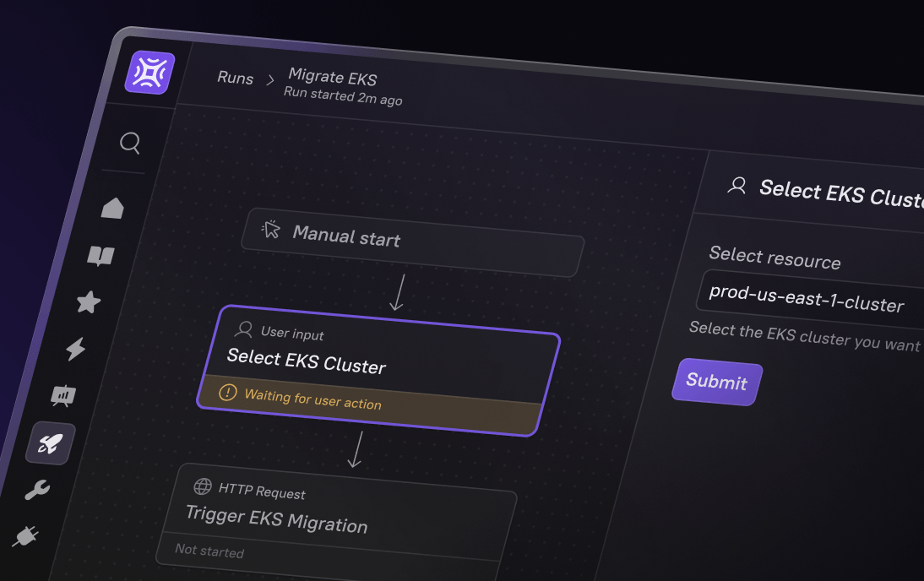Go to Home via the house icon
Image resolution: width=924 pixels, height=581 pixels.
coord(112,208)
